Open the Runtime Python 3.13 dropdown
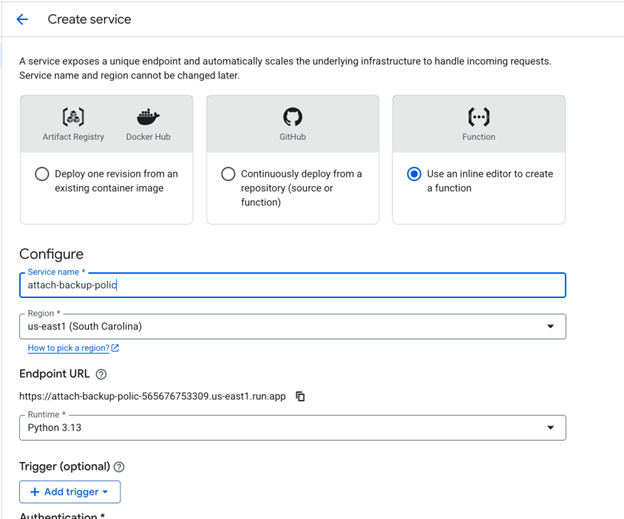Image resolution: width=624 pixels, height=519 pixels. pos(292,428)
